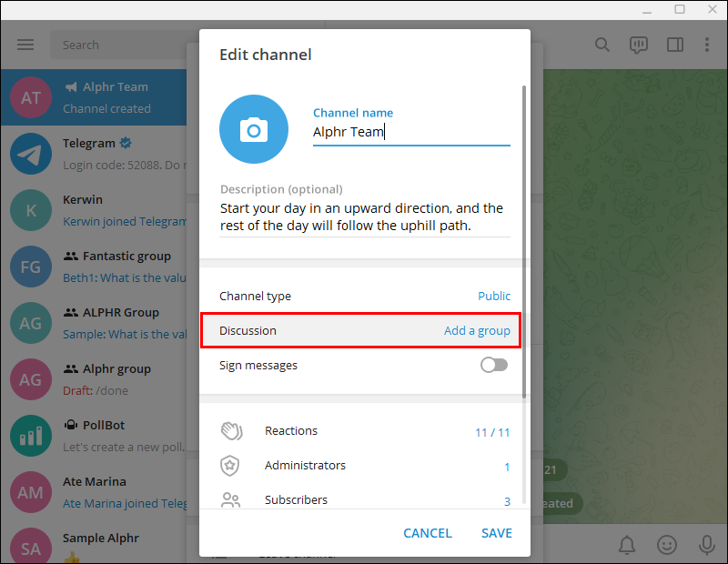
Task: Click the Public channel type link
Action: (494, 296)
